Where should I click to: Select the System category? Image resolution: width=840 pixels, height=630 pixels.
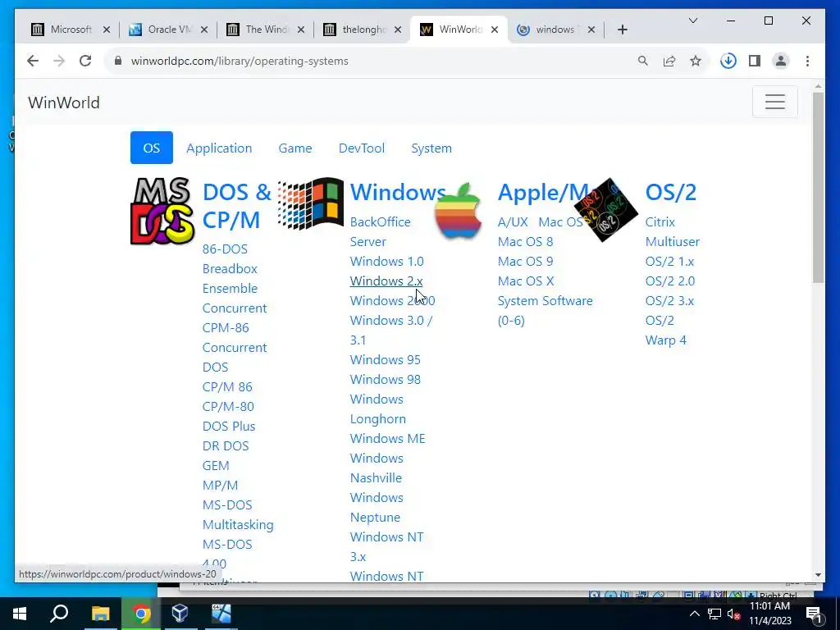(x=431, y=148)
